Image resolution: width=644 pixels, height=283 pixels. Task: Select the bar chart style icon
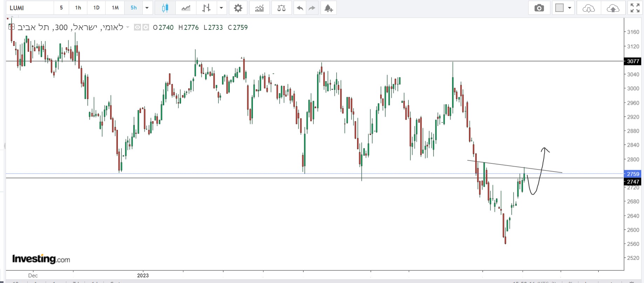[206, 8]
